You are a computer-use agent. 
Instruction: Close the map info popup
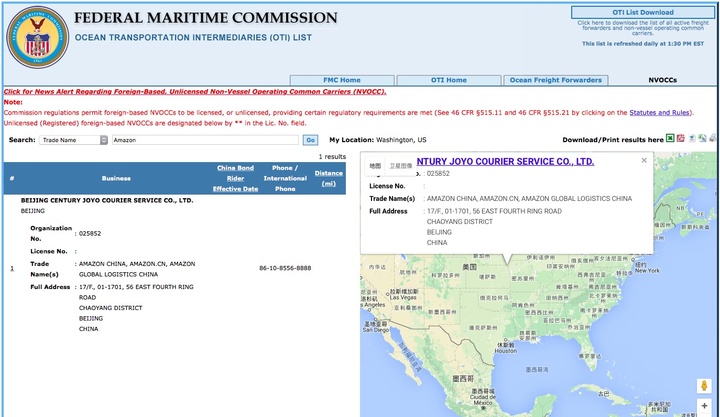click(644, 160)
